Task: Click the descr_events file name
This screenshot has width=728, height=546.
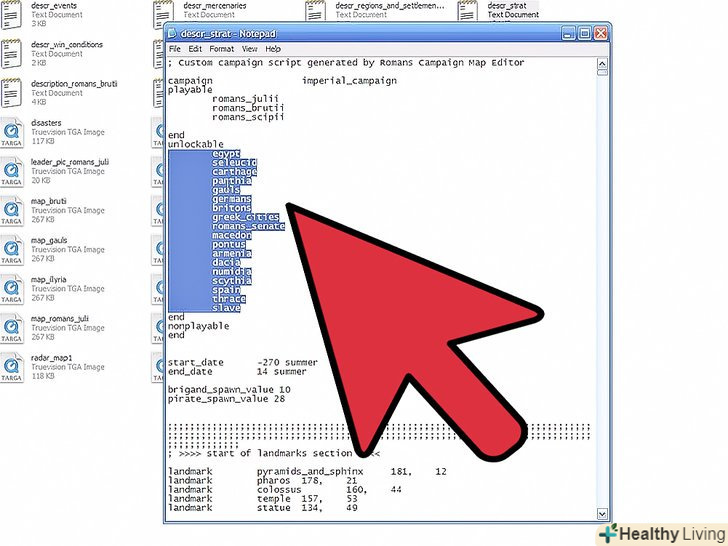Action: pos(54,6)
